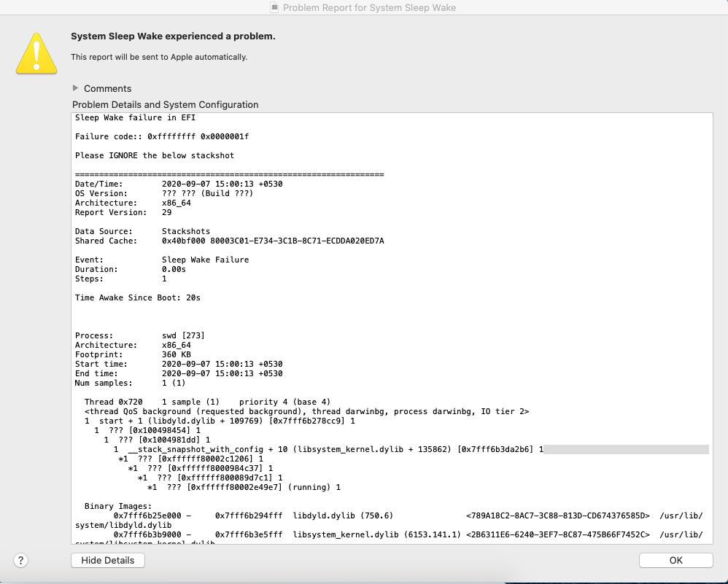This screenshot has height=584, width=728.
Task: Click 'This report will be sent to Apple' text
Action: point(159,57)
